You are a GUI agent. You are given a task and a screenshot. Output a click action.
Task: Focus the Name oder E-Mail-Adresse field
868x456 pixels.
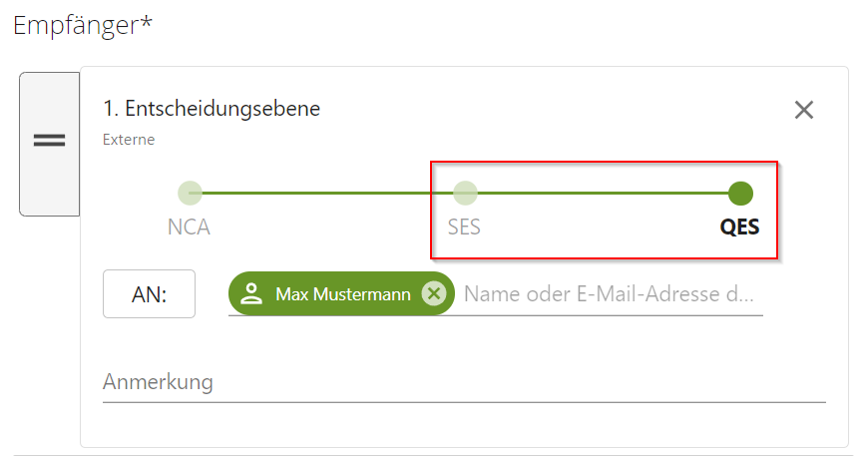609,294
